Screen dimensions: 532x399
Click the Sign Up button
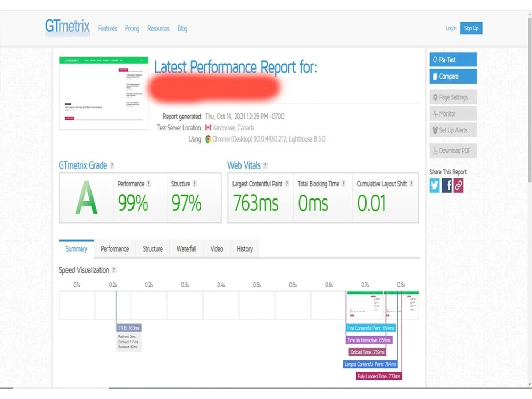coord(471,28)
